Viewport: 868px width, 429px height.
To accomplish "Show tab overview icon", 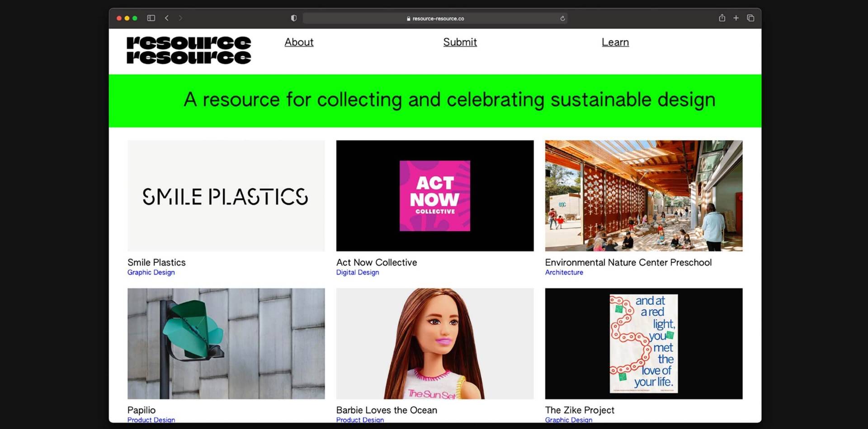I will pos(750,18).
